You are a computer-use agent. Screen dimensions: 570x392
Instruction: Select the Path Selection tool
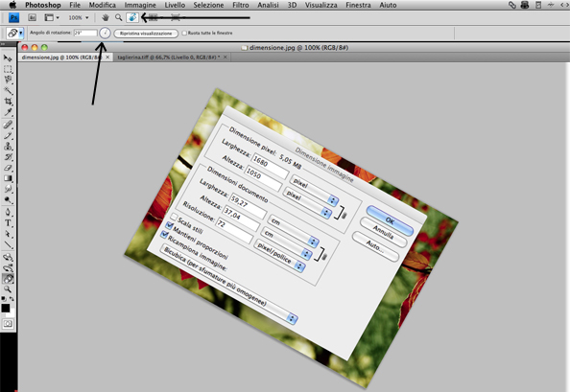click(8, 234)
